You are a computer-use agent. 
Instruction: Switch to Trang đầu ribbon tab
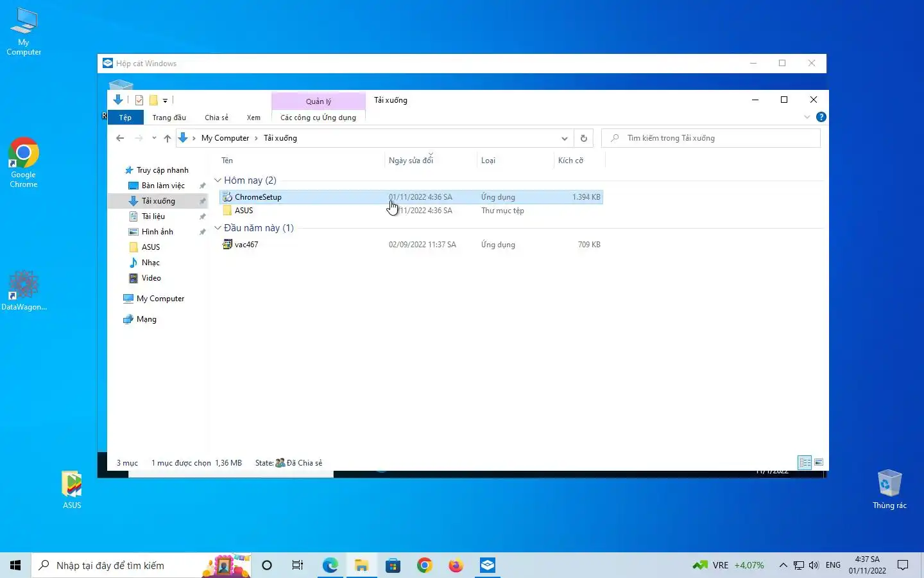(169, 118)
